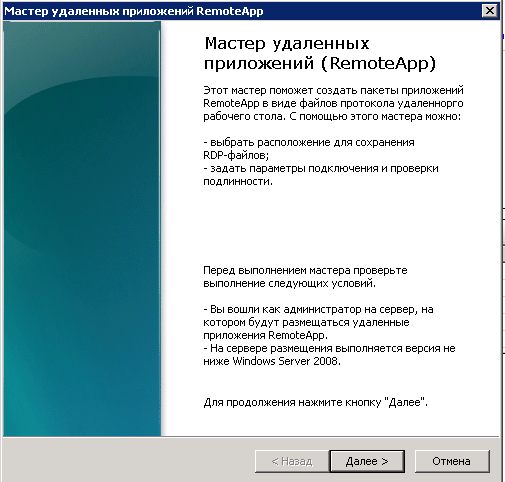Click the line "приложения RemoteApp."
Viewport: 505px width, 482px height.
[265, 335]
